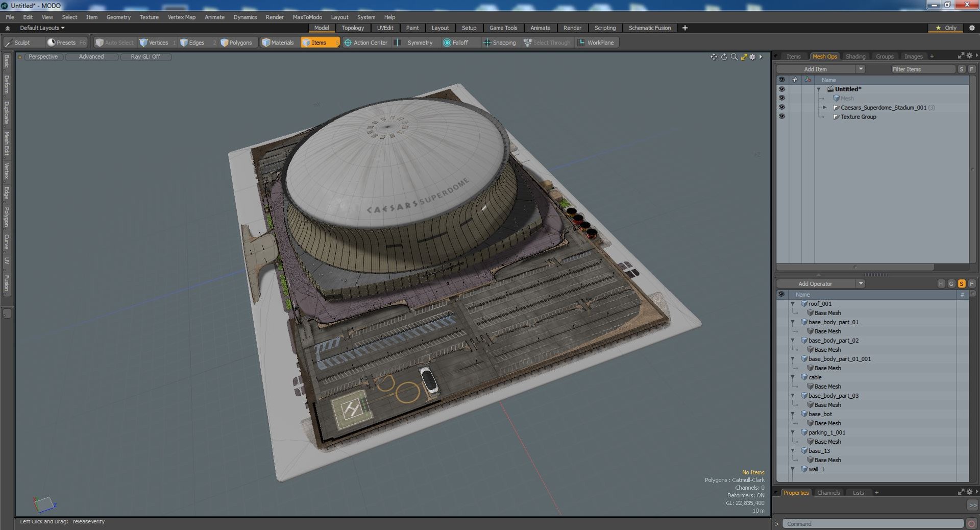Toggle Ray GL: Off button
The height and width of the screenshot is (530, 980).
[x=145, y=57]
